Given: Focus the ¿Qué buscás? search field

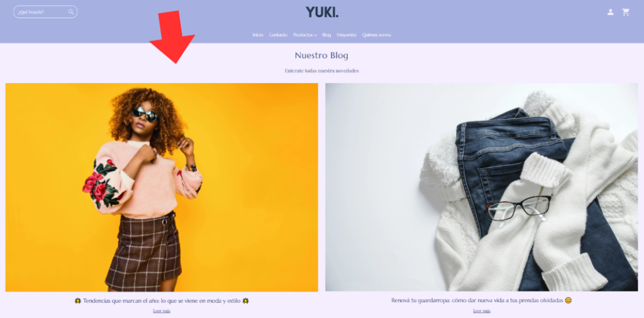Looking at the screenshot, I should coord(45,12).
